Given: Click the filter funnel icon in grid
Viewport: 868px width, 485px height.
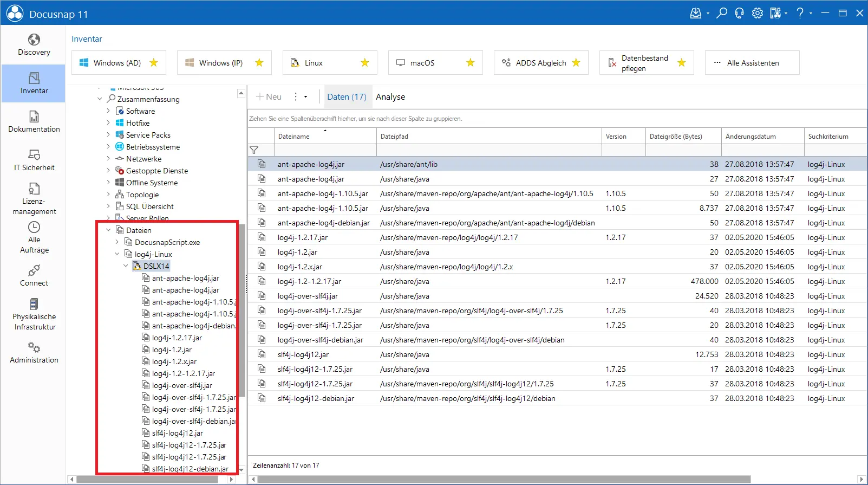Looking at the screenshot, I should tap(254, 150).
